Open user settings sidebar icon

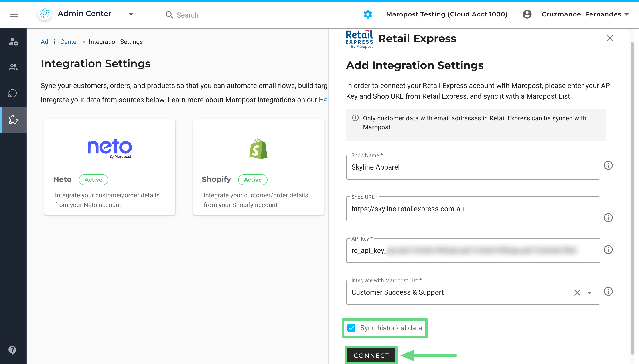(13, 41)
